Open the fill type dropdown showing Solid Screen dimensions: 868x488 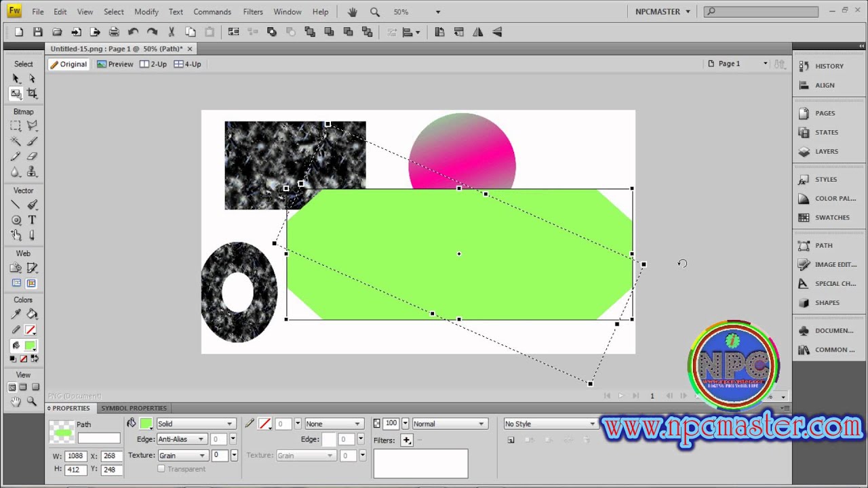[195, 424]
